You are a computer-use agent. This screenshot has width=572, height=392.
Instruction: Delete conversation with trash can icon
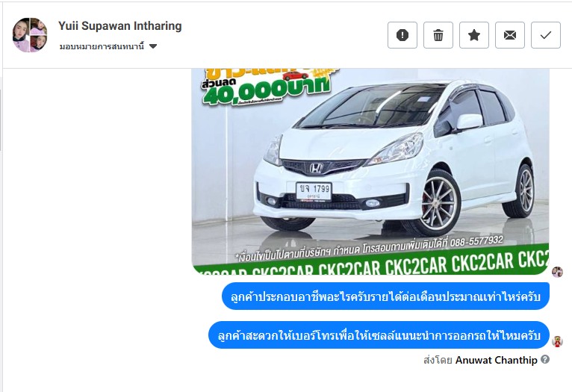438,35
